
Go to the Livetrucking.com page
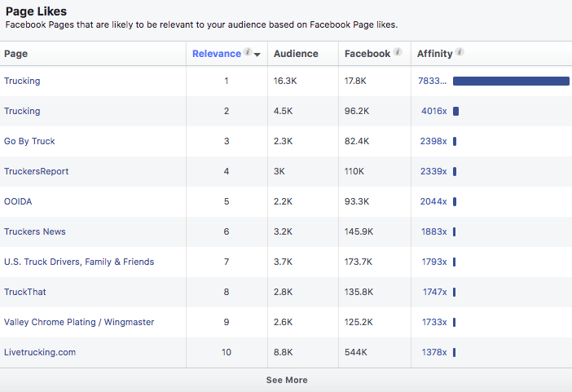40,352
